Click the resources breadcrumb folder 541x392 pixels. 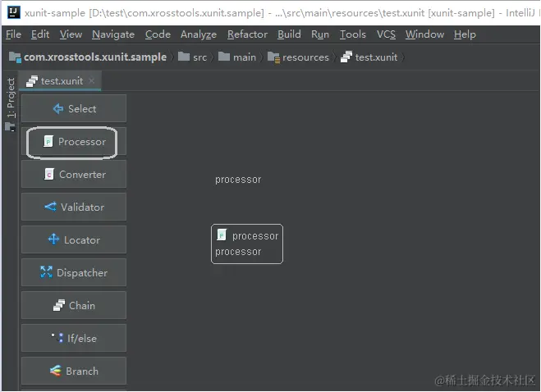coord(299,57)
